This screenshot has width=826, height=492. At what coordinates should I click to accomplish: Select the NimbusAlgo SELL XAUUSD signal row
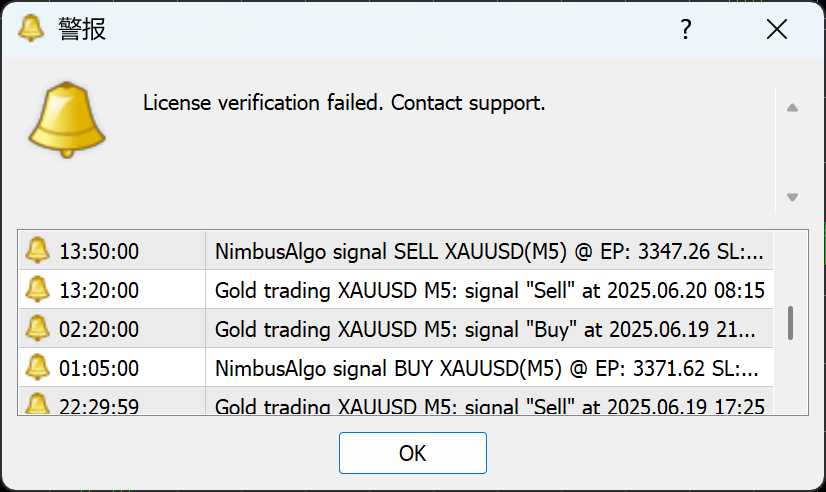click(x=396, y=251)
